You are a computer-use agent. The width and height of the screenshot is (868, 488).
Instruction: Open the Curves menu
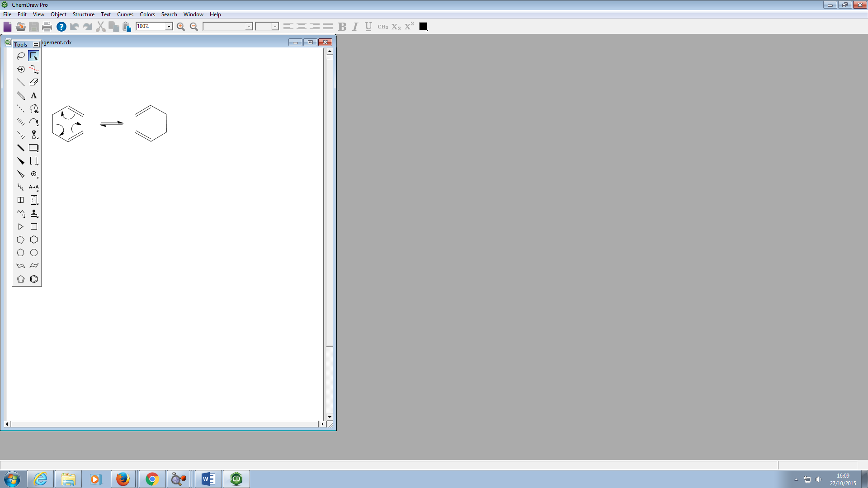pyautogui.click(x=125, y=14)
